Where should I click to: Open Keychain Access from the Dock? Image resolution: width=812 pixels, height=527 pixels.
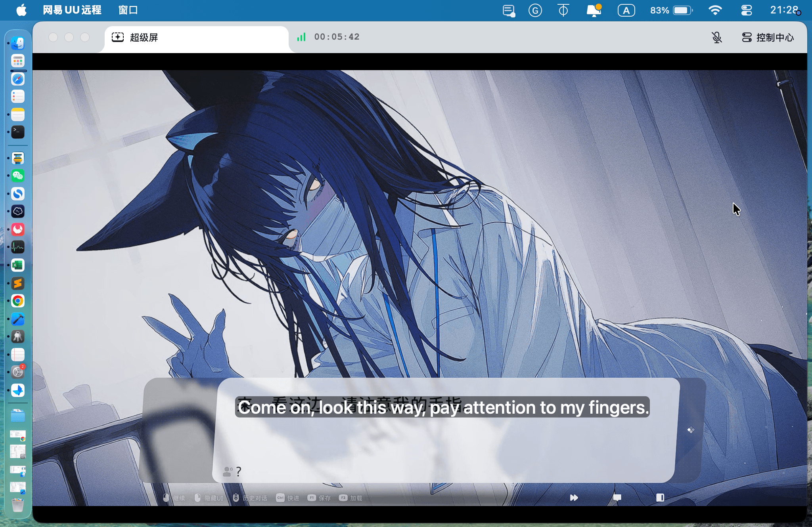pyautogui.click(x=18, y=337)
